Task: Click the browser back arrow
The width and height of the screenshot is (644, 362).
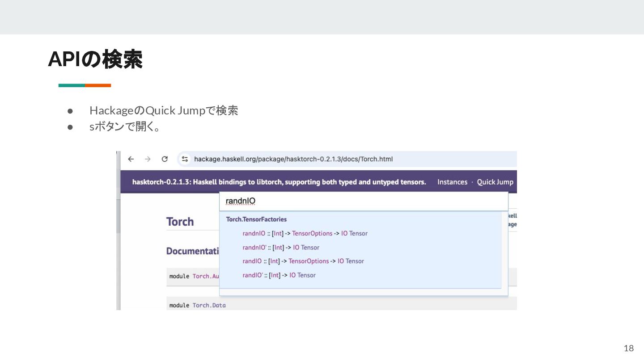Action: (131, 159)
